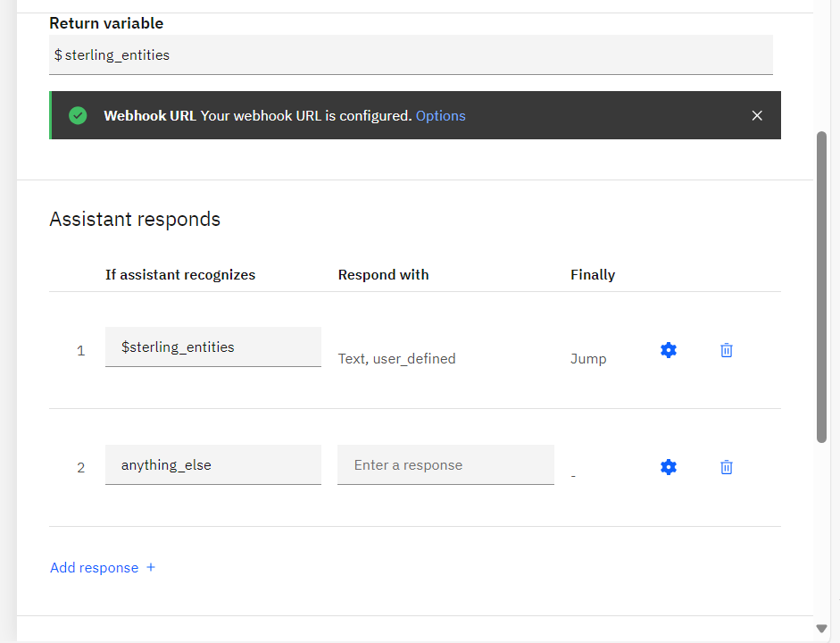Open the 'Text, user_defined' response summary
840x643 pixels.
pyautogui.click(x=396, y=358)
